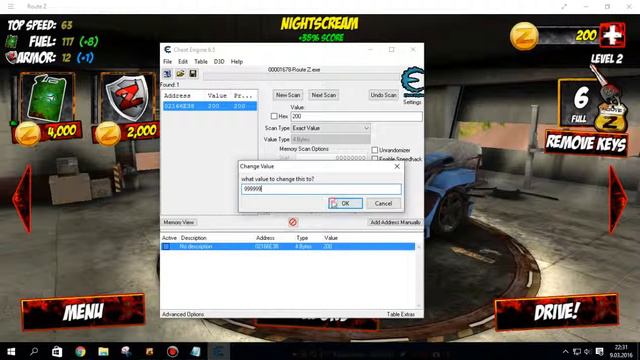Click the game MENU button
The image size is (640, 360).
(x=83, y=312)
